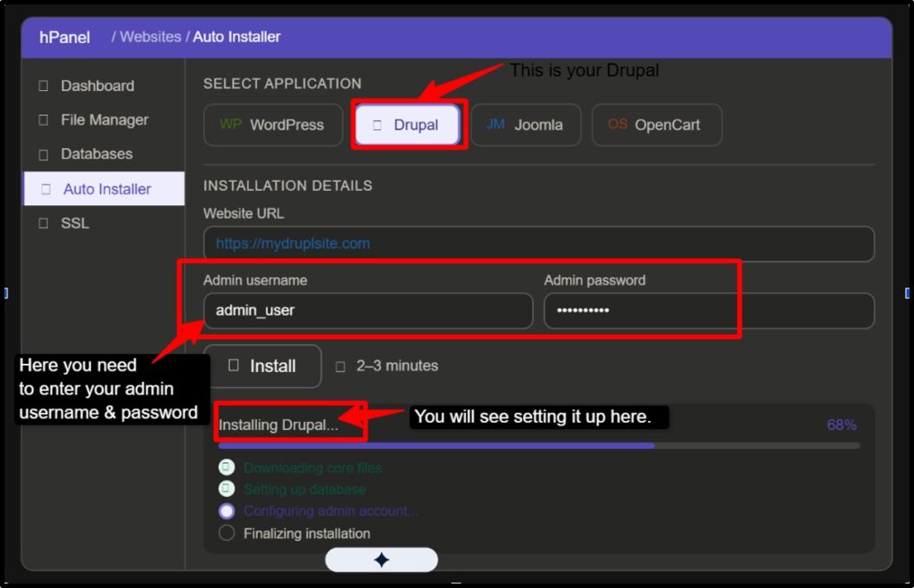Choose the Joomla application
This screenshot has height=588, width=914.
(526, 125)
